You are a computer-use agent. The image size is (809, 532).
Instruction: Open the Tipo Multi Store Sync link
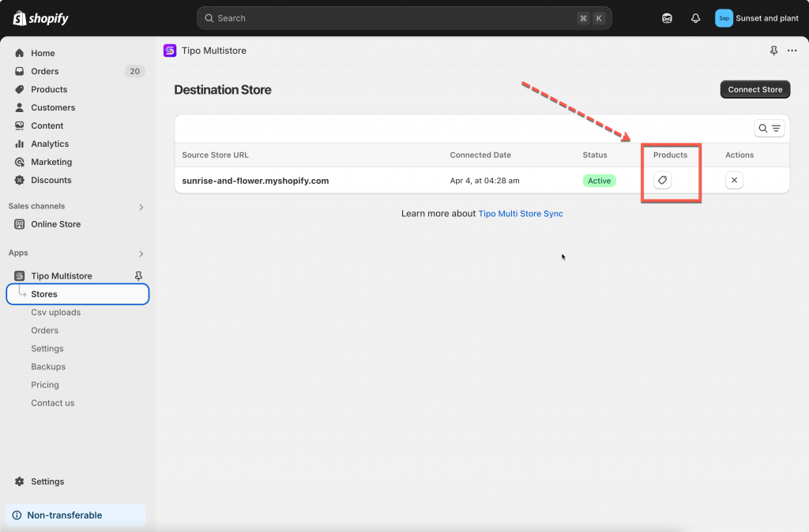pos(521,213)
